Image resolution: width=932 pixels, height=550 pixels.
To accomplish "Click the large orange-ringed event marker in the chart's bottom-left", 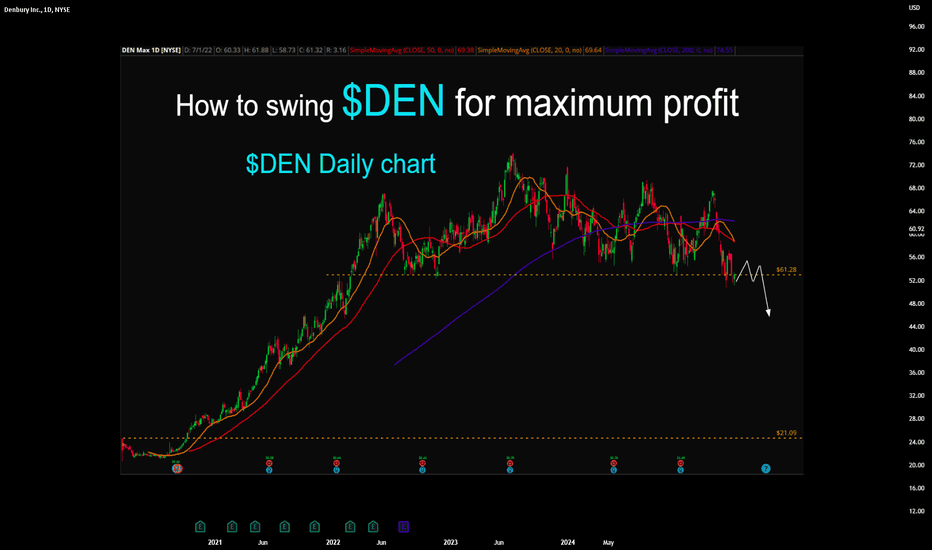I will pos(177,469).
